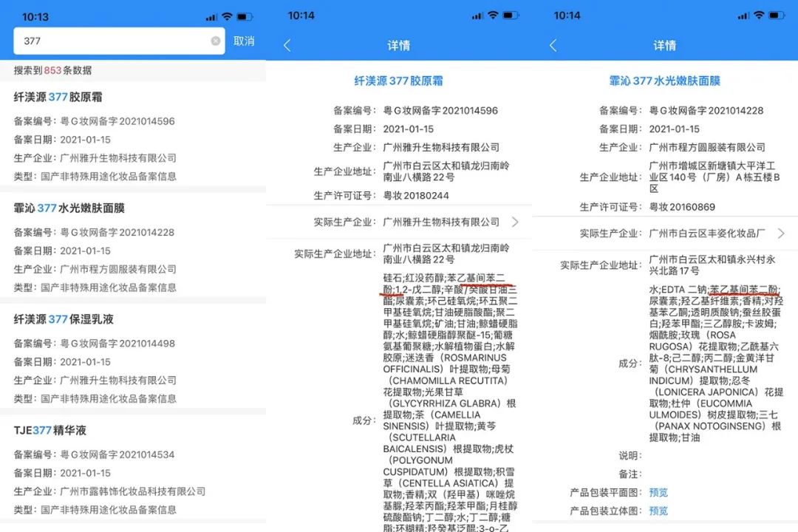798x532 pixels.
Task: Open the 霏沁 377 水光嫩肤面膜 search result
Action: (69, 208)
